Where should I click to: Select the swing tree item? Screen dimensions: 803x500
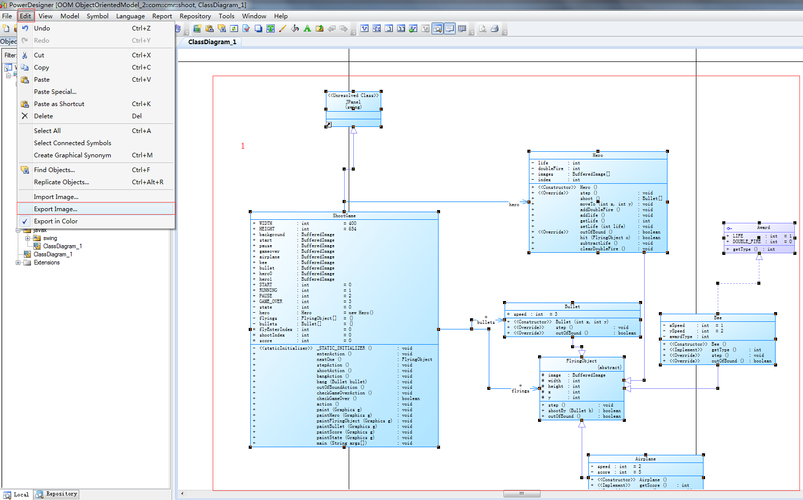[x=50, y=238]
